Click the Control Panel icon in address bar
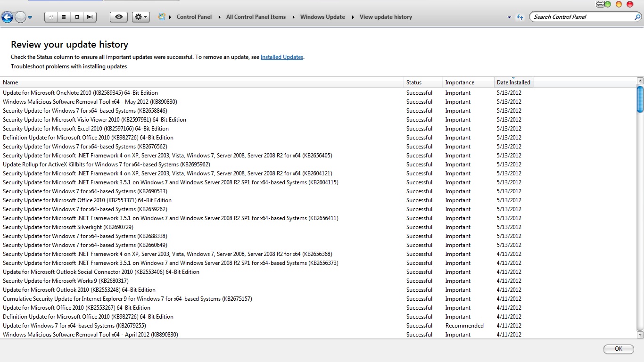The image size is (644, 362). tap(162, 16)
